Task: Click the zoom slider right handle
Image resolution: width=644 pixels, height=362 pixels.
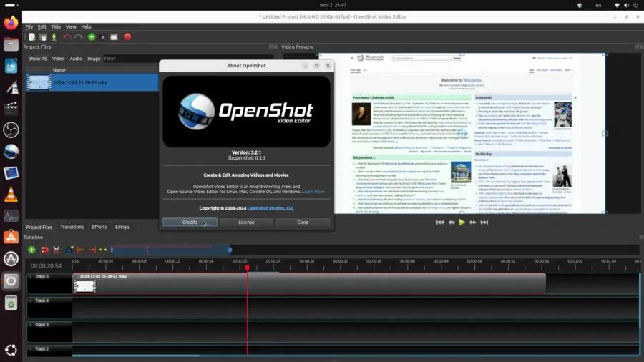Action: pos(230,250)
